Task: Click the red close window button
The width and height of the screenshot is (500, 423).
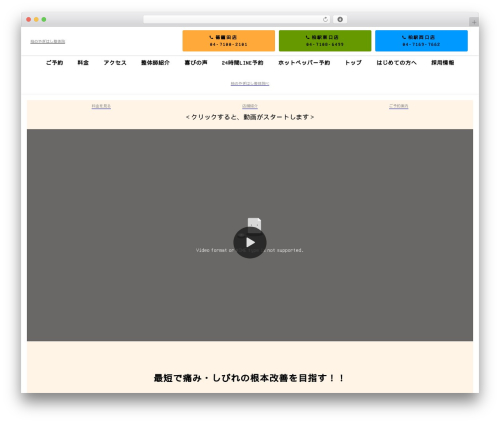Action: (29, 19)
